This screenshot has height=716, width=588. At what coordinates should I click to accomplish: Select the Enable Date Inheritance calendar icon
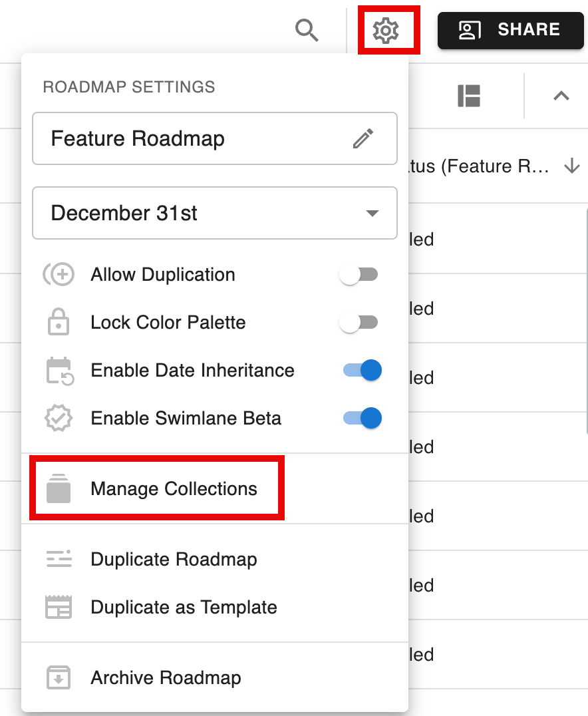[59, 370]
